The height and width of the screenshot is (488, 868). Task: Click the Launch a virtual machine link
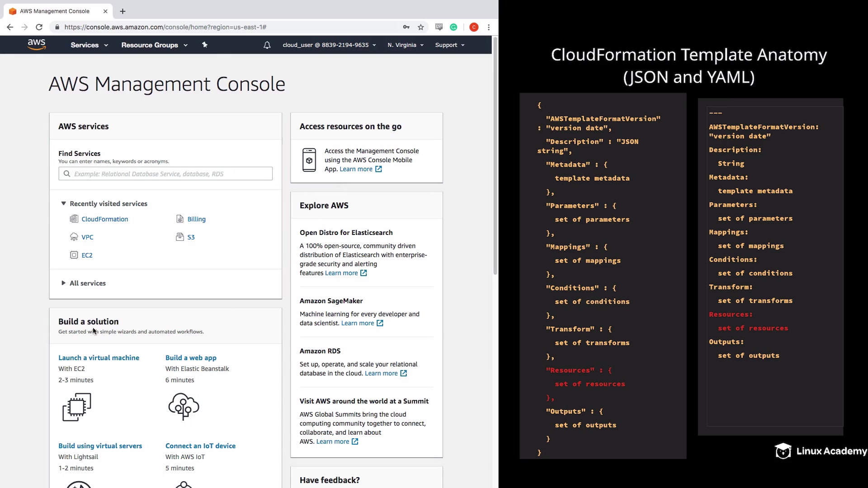(99, 358)
